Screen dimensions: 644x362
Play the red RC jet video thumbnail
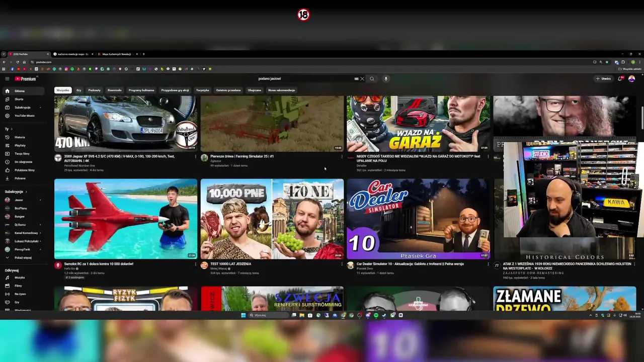[x=126, y=219]
